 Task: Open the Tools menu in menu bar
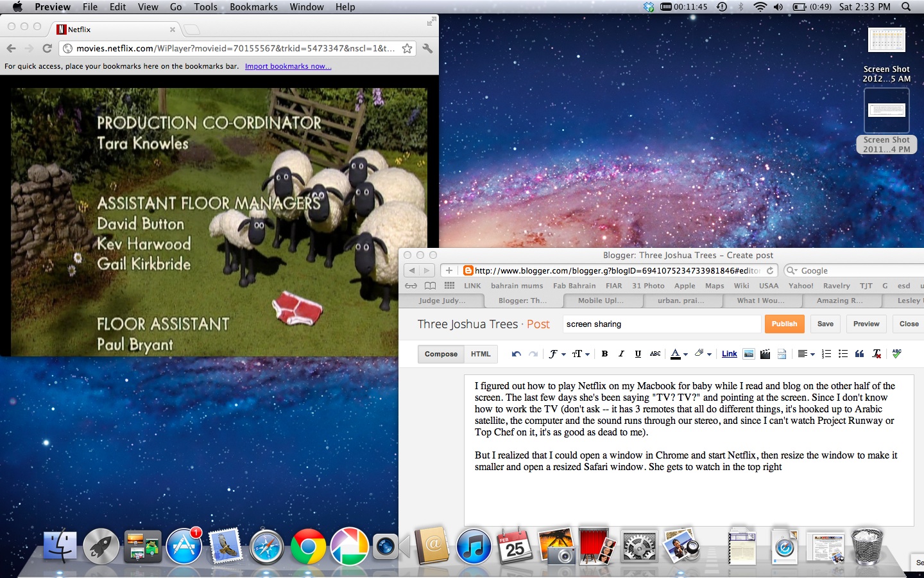[205, 6]
